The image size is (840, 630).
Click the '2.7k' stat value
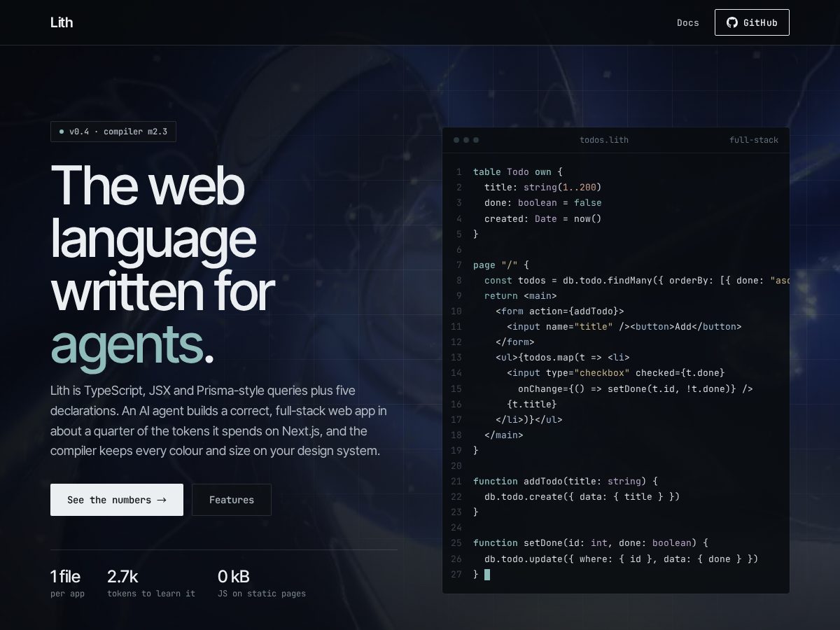coord(122,577)
